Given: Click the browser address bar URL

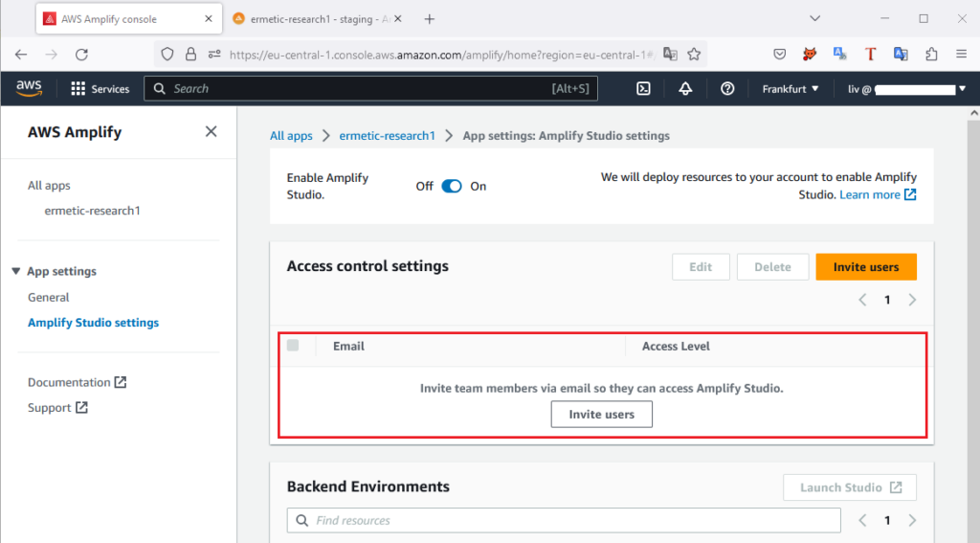Looking at the screenshot, I should pos(442,55).
